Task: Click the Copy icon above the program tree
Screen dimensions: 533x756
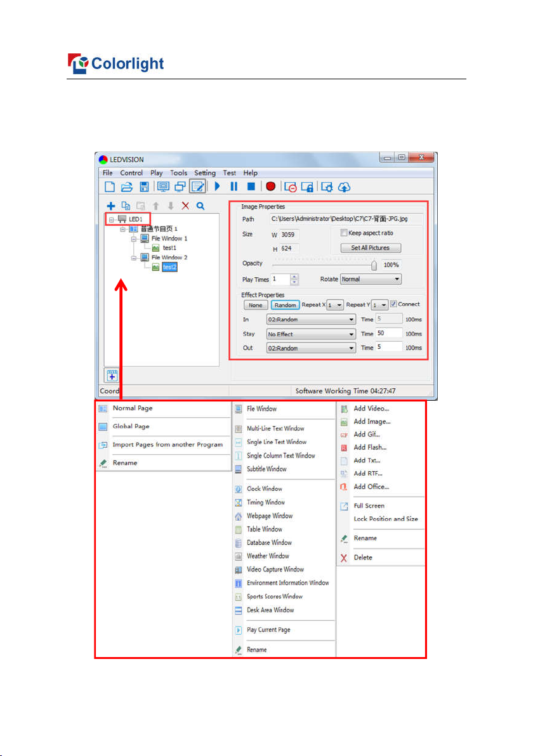Action: coord(126,206)
